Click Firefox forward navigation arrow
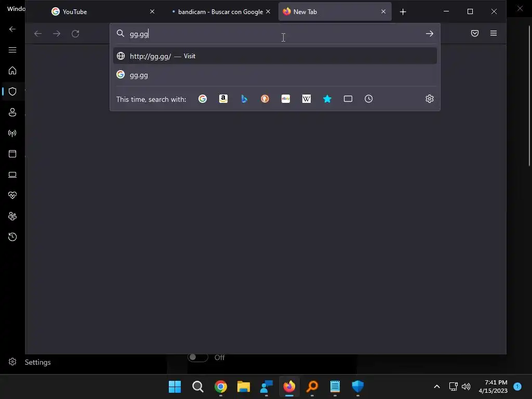The height and width of the screenshot is (399, 532). [57, 34]
